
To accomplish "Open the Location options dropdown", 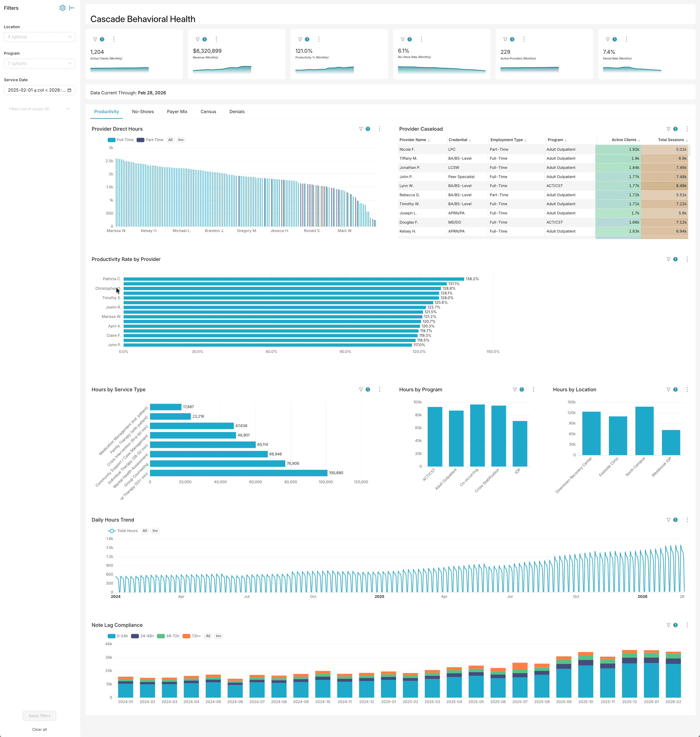I will coord(39,36).
